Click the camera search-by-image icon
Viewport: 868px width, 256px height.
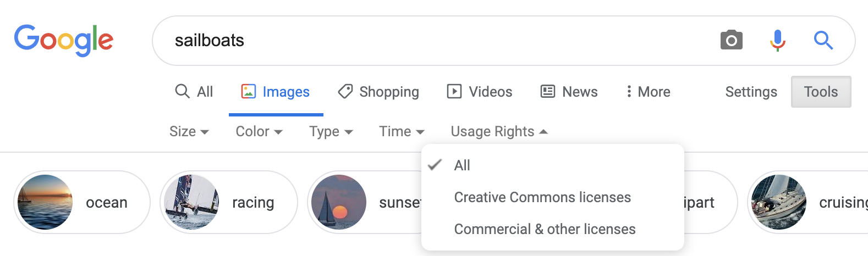[x=731, y=40]
